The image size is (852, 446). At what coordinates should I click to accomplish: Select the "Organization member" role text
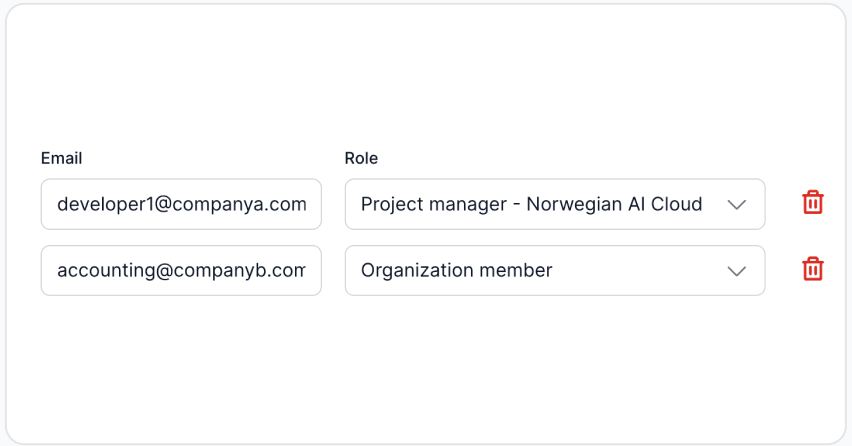(x=456, y=270)
